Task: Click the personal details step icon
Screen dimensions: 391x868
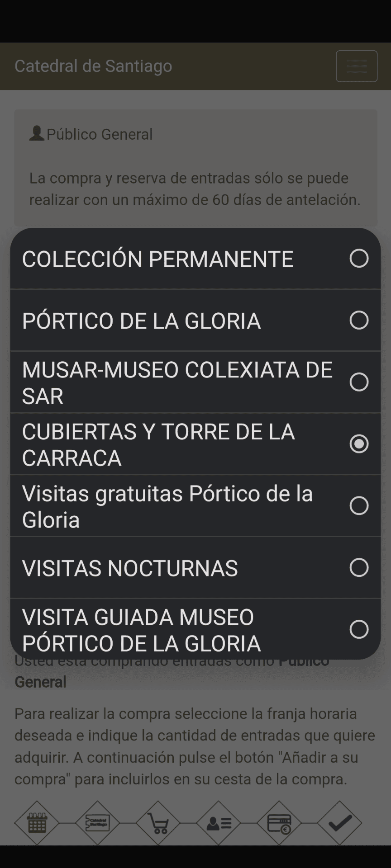Action: point(219,823)
